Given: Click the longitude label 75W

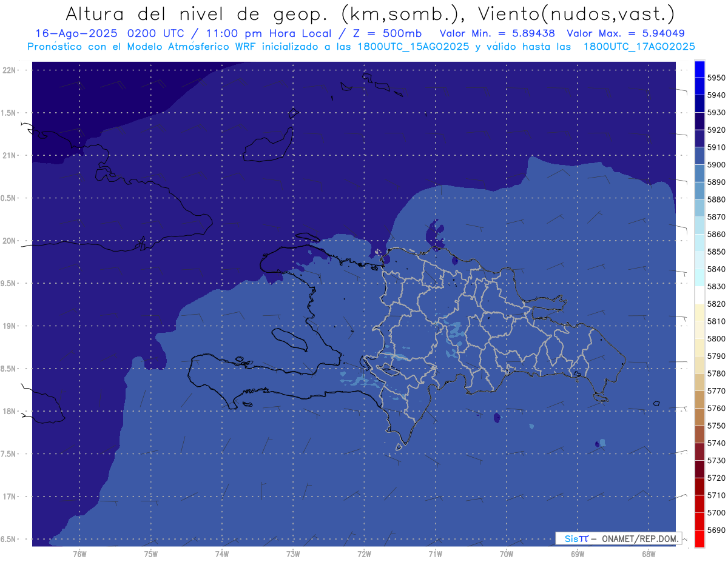Looking at the screenshot, I should coord(151,554).
